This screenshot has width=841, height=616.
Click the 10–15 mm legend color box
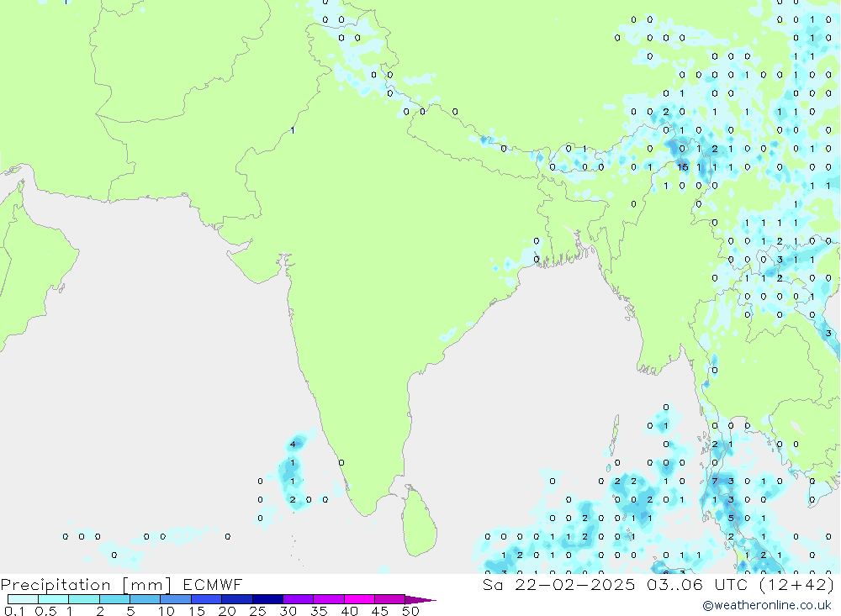pos(176,599)
